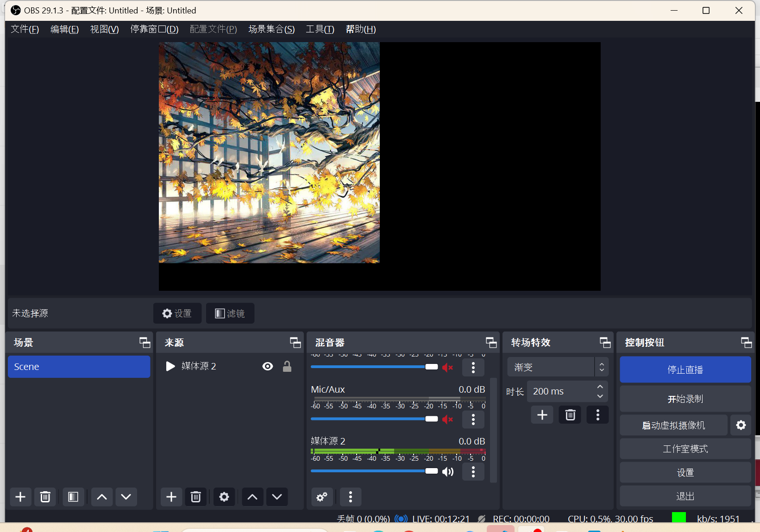Screen dimensions: 760x532
Task: Open the 场景集合(S) menu
Action: [271, 29]
